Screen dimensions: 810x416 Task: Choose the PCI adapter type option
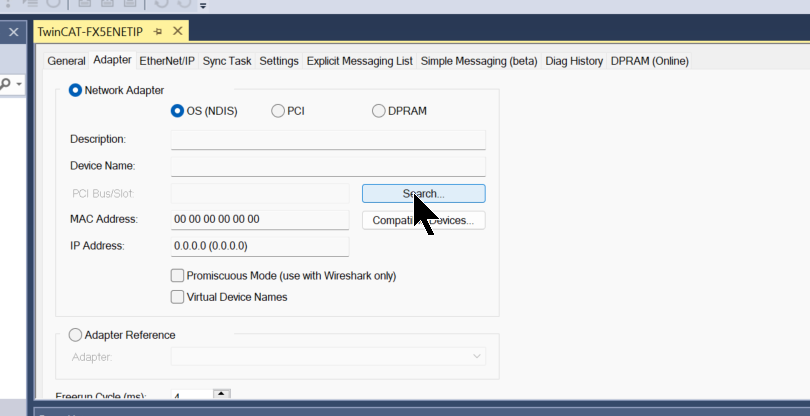[278, 111]
